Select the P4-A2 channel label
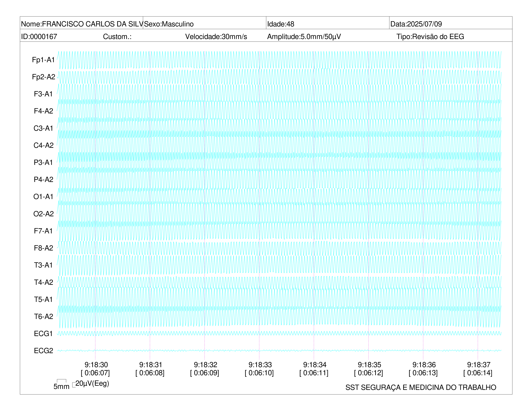This screenshot has width=532, height=411. (44, 179)
